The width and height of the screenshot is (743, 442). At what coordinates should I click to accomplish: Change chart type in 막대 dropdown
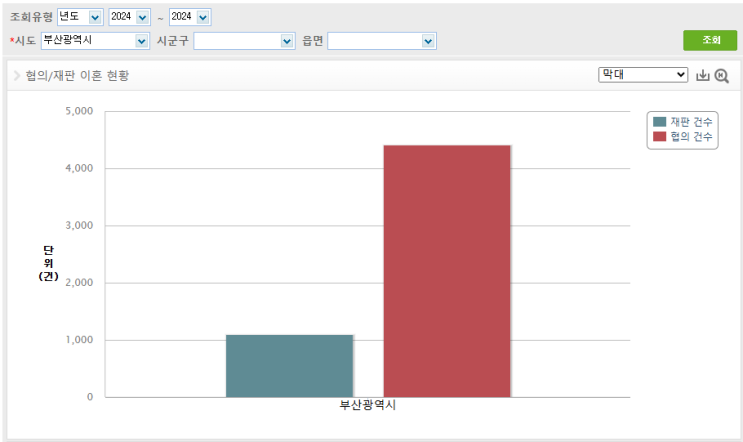coord(643,75)
